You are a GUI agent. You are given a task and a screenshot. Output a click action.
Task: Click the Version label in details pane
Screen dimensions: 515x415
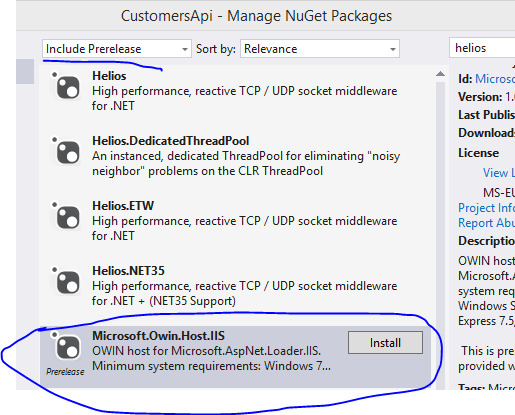pos(480,97)
